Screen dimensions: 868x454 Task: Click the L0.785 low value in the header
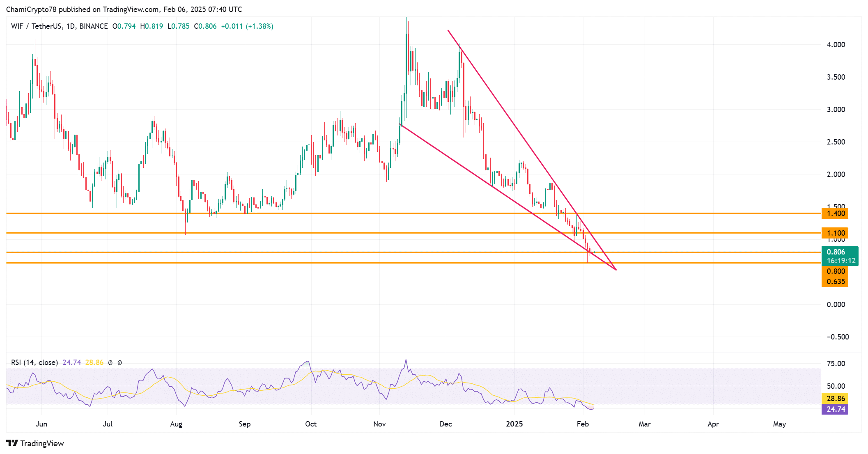click(179, 26)
